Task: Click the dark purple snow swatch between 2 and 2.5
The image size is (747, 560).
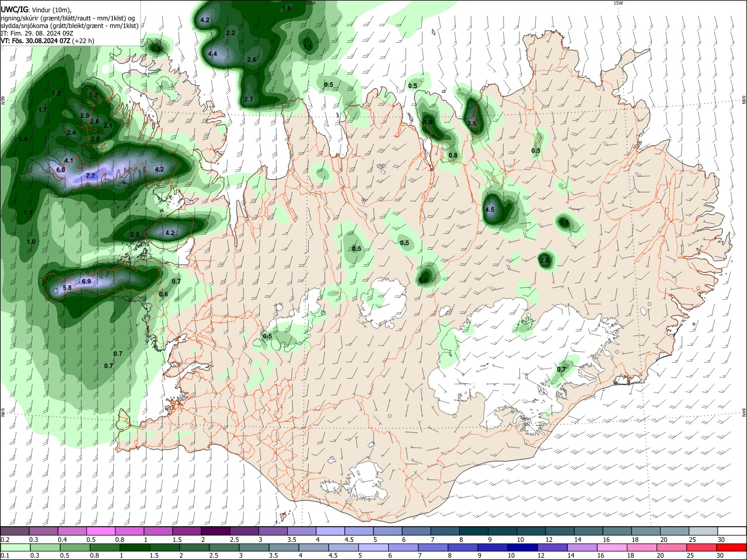Action: pyautogui.click(x=215, y=531)
